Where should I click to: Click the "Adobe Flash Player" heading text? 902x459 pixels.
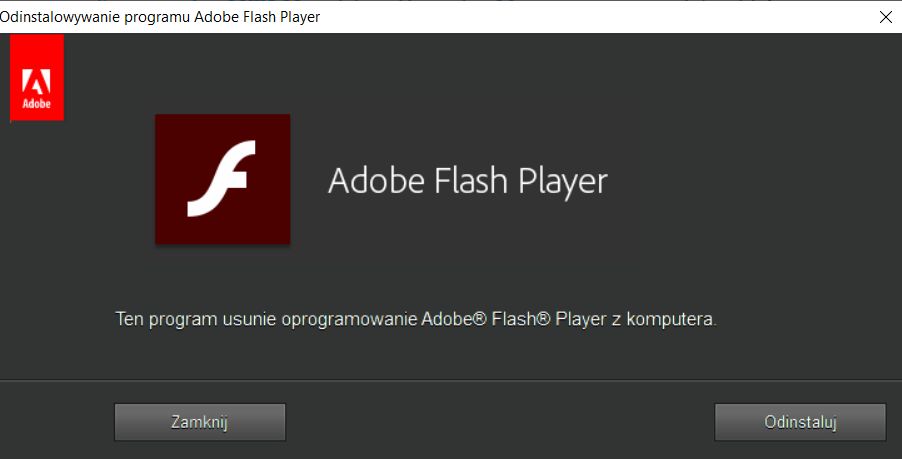click(x=468, y=181)
